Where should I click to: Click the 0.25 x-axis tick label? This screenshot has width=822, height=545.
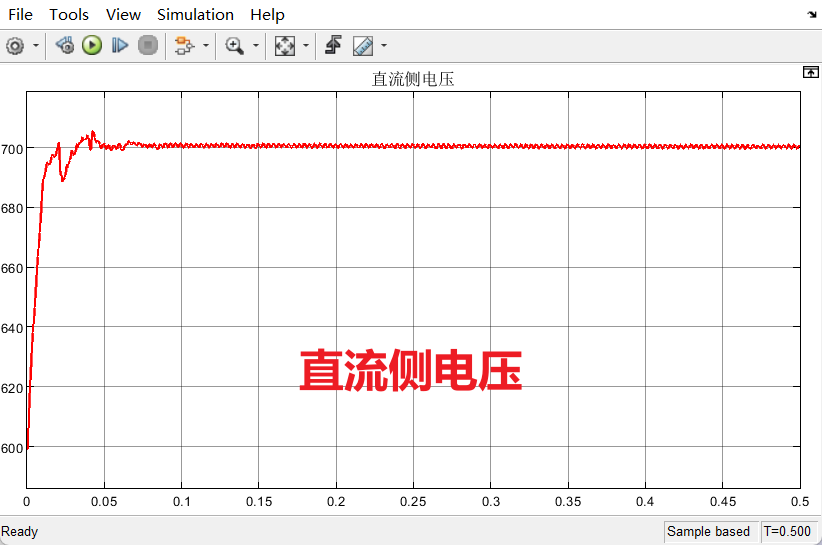click(x=413, y=502)
